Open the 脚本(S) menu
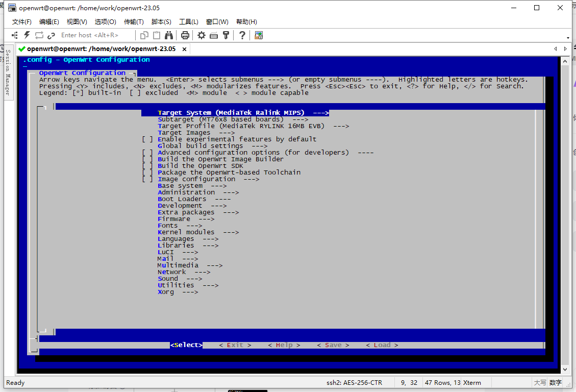 (x=161, y=21)
